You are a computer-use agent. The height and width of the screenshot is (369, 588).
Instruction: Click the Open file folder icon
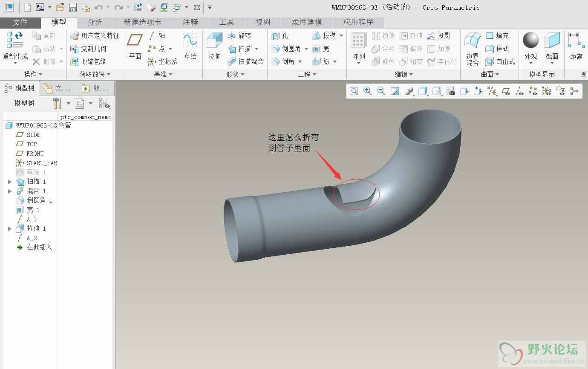coord(60,7)
